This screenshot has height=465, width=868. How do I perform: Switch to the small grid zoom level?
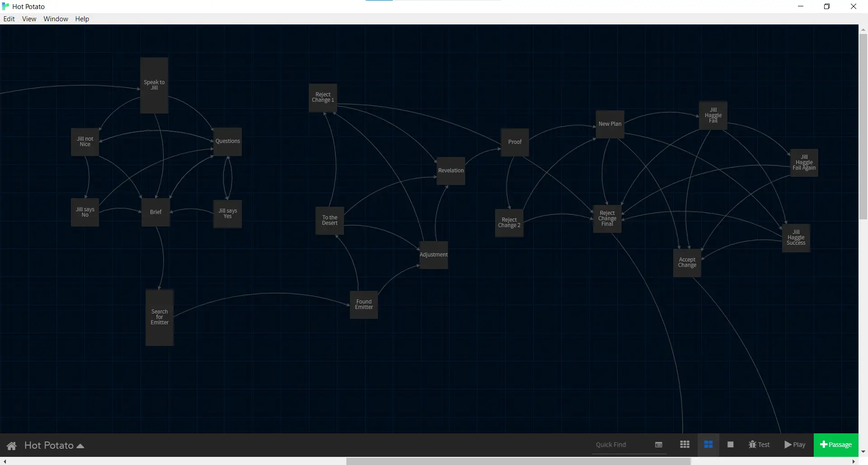(x=684, y=445)
